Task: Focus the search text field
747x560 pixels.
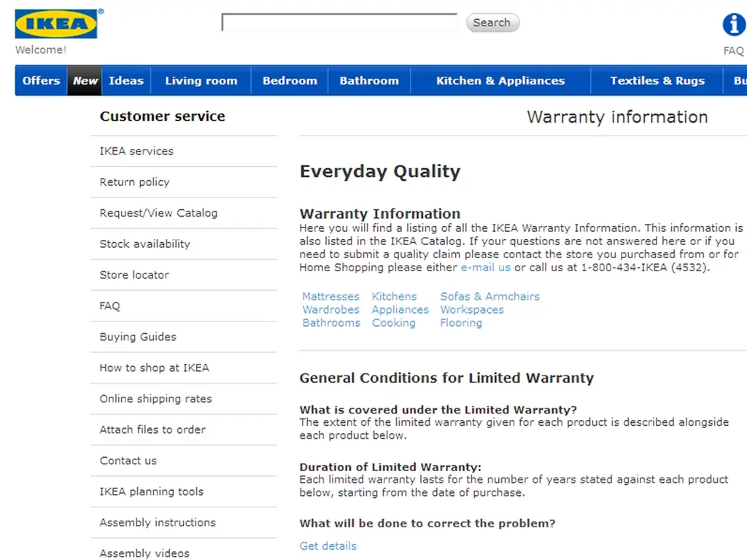Action: click(340, 23)
